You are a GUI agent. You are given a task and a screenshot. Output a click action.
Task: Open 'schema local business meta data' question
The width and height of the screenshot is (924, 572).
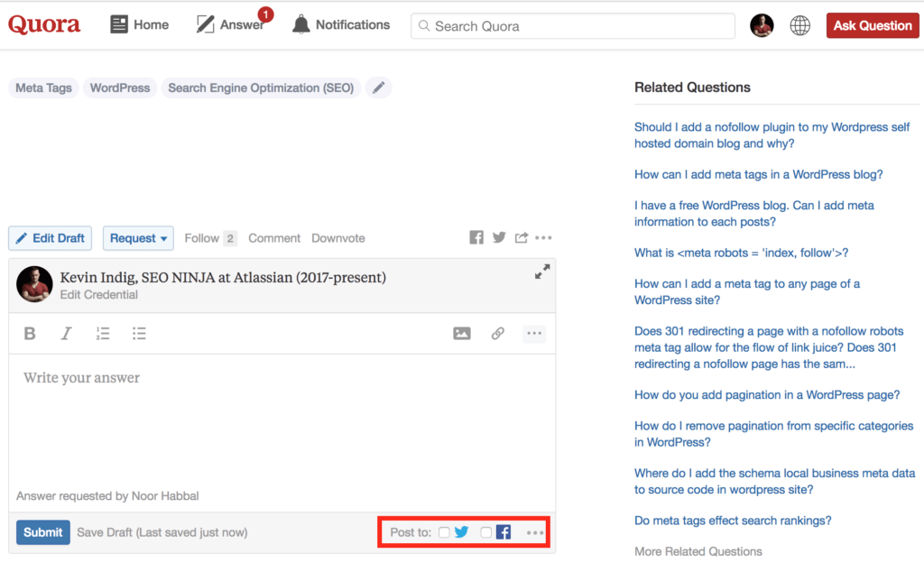(x=775, y=481)
